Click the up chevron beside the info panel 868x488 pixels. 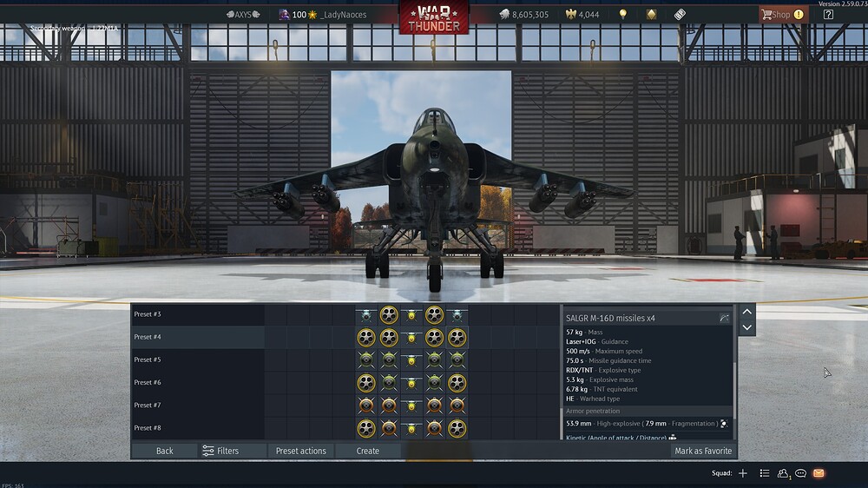pos(746,312)
